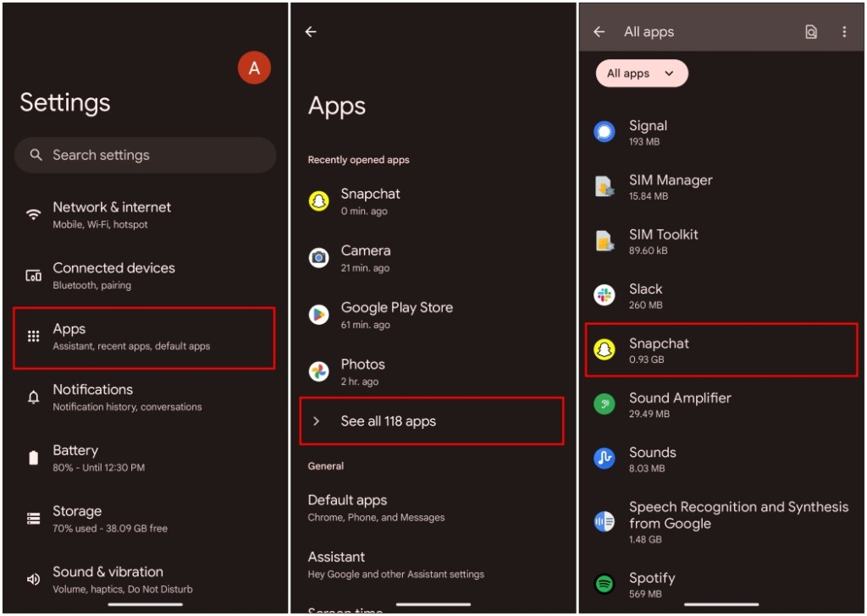
Task: Open Spotify 569 MB entry
Action: [721, 585]
